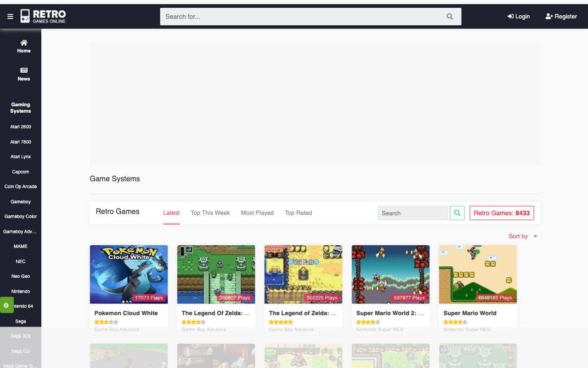The width and height of the screenshot is (588, 368).
Task: Open Atari 2600 in sidebar
Action: [21, 127]
